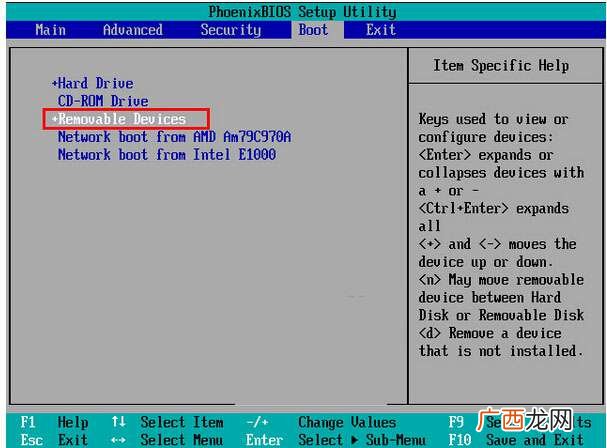607x448 pixels.
Task: Click the help text 'Remove a device'
Action: pyautogui.click(x=505, y=333)
